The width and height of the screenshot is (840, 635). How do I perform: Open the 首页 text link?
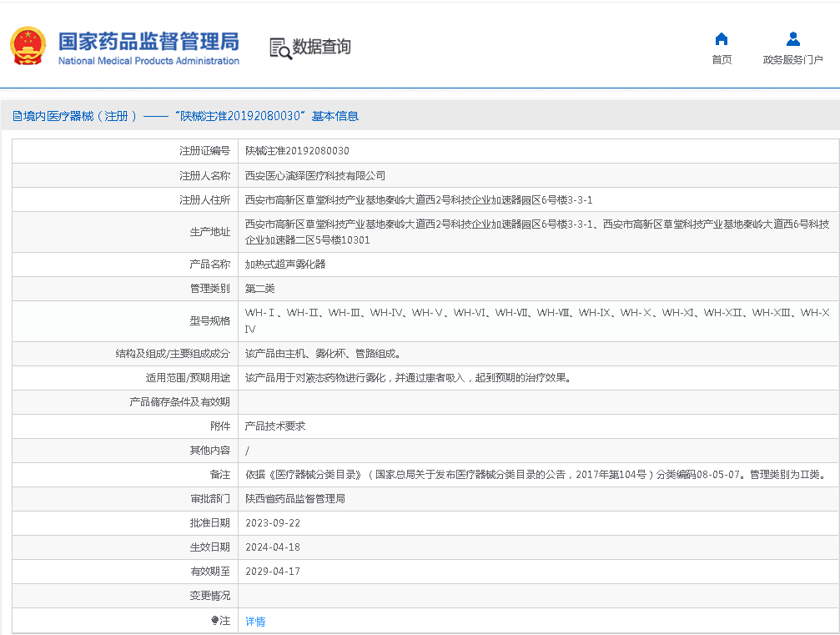point(722,59)
